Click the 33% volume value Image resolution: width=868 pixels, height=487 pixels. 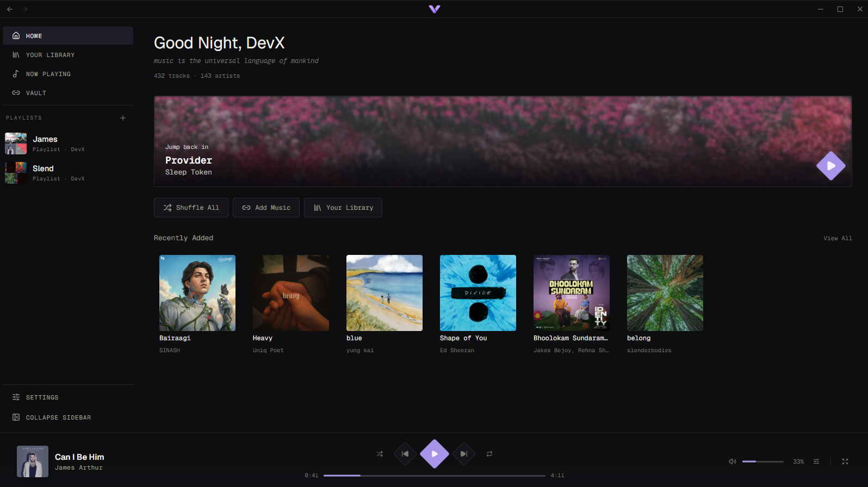click(798, 461)
